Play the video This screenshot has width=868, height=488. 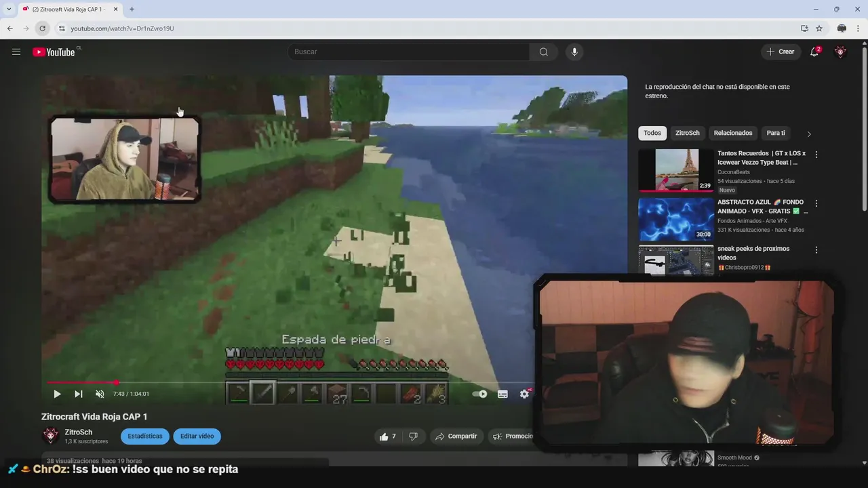coord(57,394)
